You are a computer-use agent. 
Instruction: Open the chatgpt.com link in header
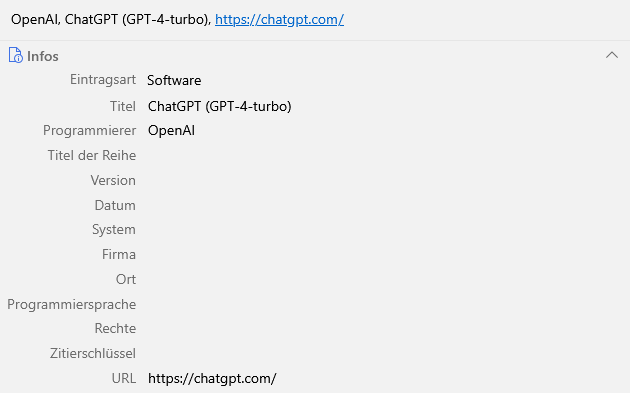pos(279,19)
